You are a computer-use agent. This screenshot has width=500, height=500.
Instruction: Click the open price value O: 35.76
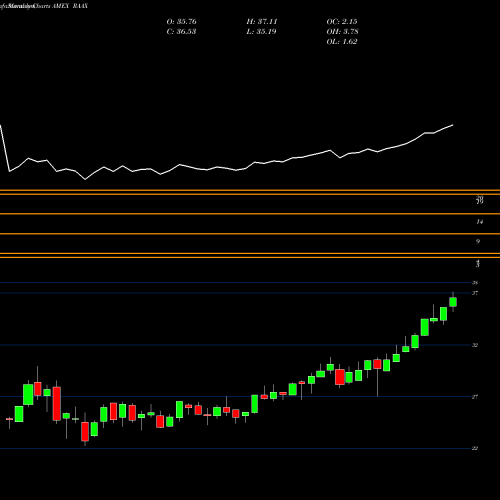[x=181, y=22]
